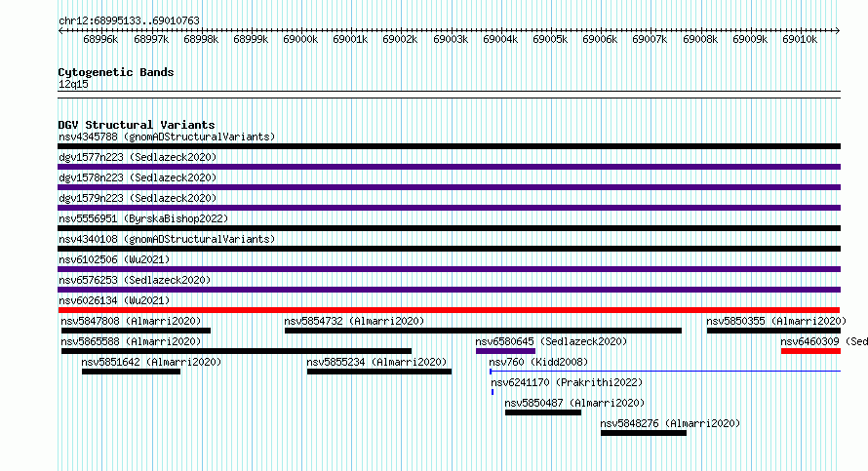
Task: Select nsv760 Kidd2008 label
Action: tap(538, 362)
